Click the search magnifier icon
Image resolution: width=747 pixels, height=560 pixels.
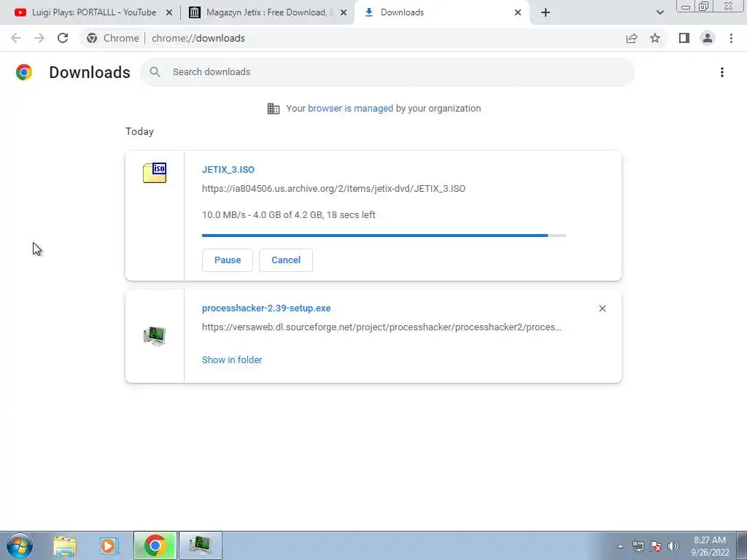pos(155,72)
